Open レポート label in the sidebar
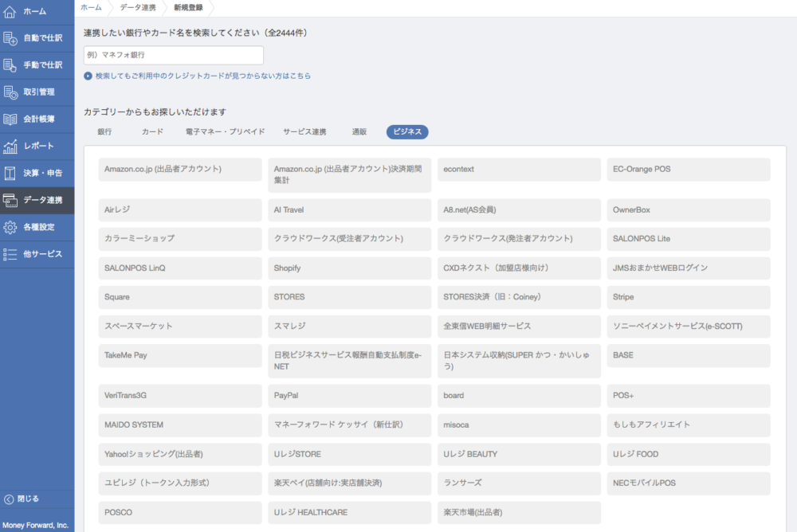 (x=38, y=146)
